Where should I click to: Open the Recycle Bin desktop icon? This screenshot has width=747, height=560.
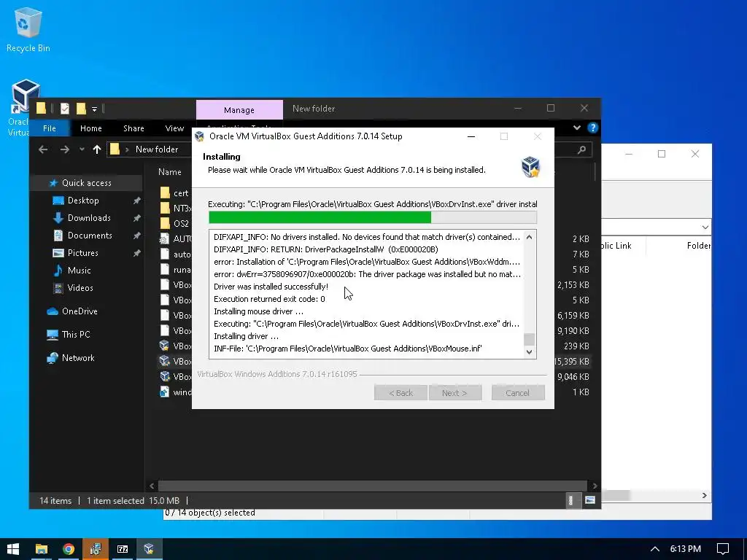pyautogui.click(x=28, y=30)
